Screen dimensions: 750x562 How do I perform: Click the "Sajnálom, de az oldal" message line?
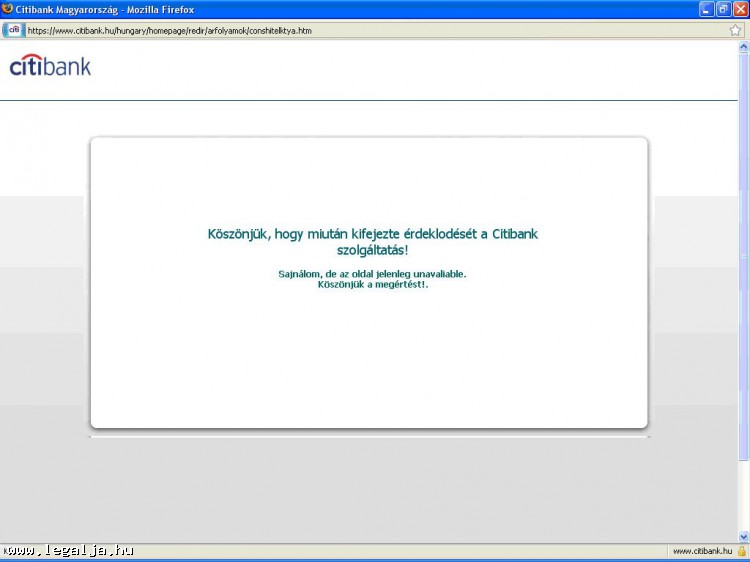tap(372, 273)
